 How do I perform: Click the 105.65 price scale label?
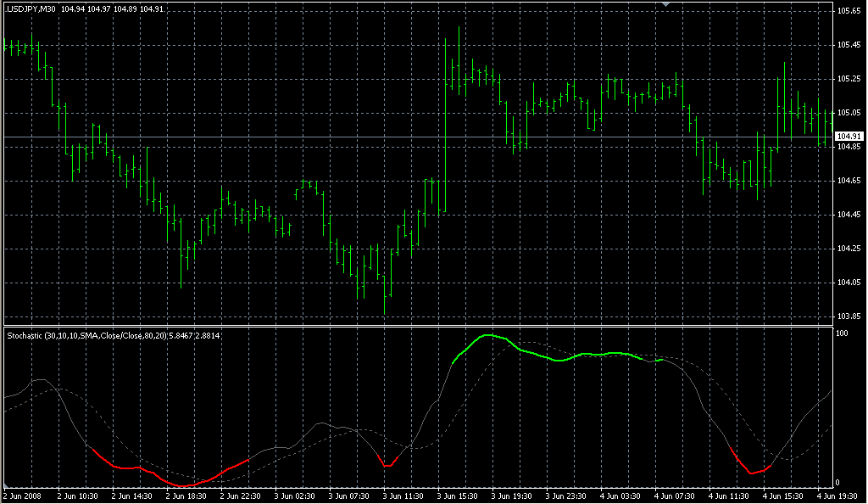[848, 11]
